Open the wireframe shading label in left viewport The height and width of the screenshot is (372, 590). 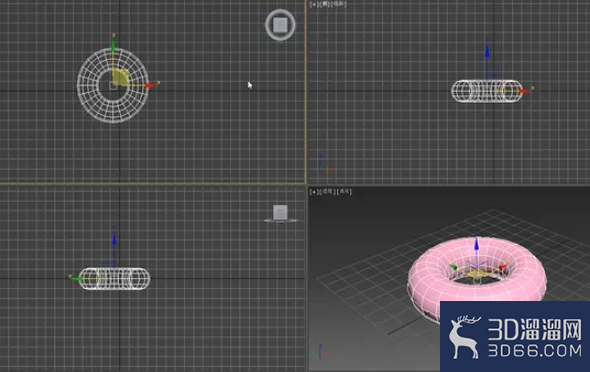point(339,5)
